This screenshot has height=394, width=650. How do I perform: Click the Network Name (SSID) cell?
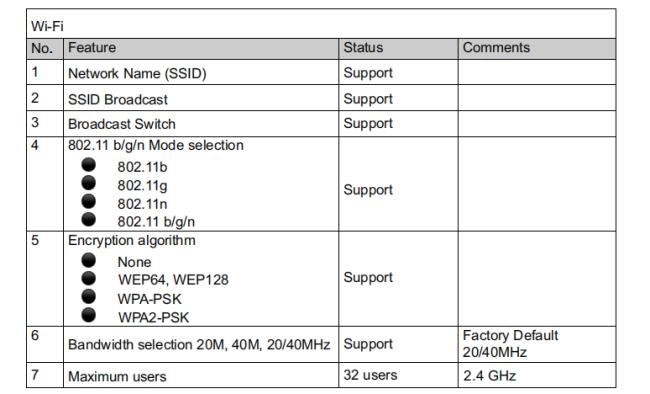pyautogui.click(x=201, y=73)
